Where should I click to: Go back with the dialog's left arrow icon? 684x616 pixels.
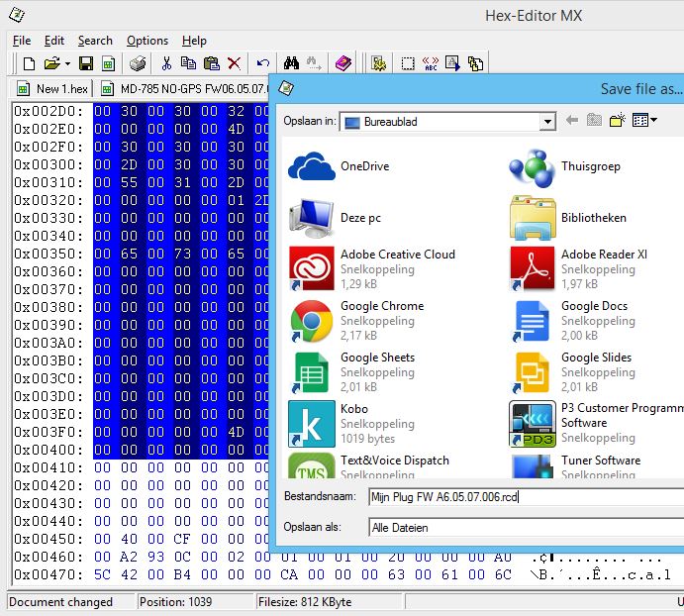(572, 120)
